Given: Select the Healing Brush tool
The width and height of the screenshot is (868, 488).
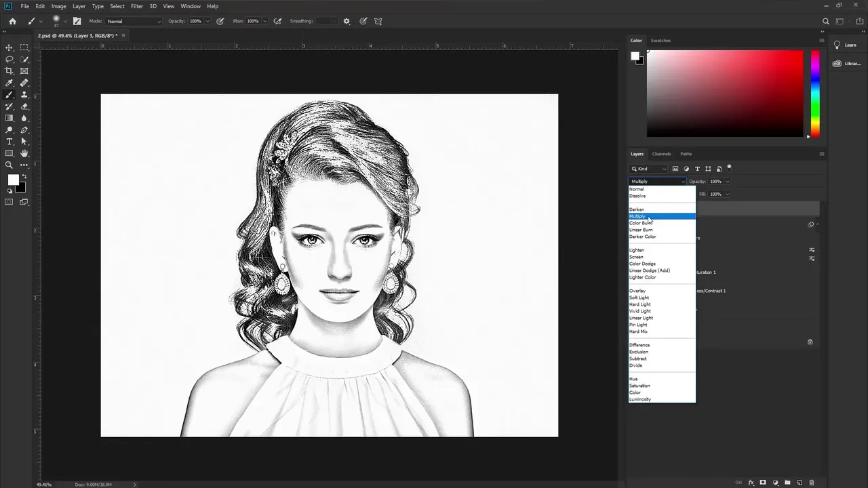Looking at the screenshot, I should click(24, 83).
